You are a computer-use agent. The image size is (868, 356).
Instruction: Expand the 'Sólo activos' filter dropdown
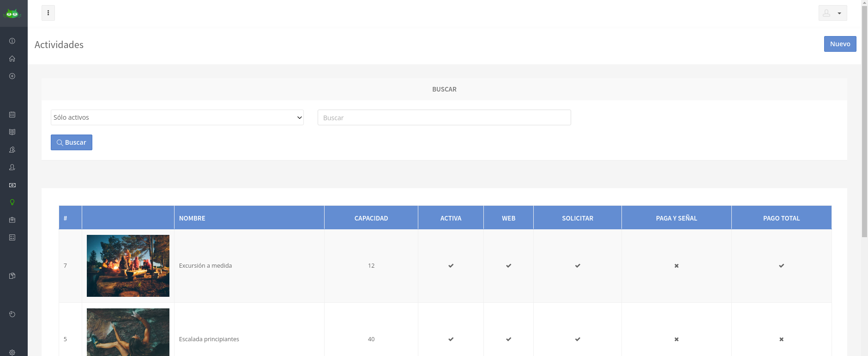177,117
